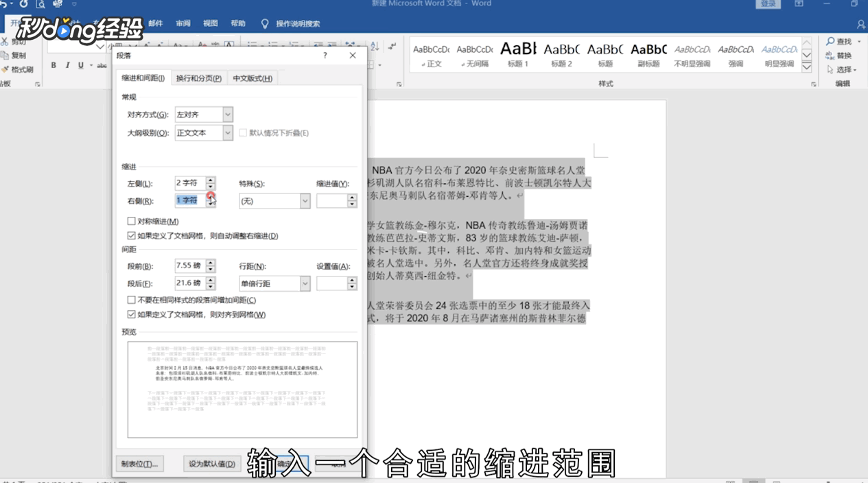Open the Find (查找) dropdown arrow
This screenshot has width=868, height=483.
tap(859, 42)
